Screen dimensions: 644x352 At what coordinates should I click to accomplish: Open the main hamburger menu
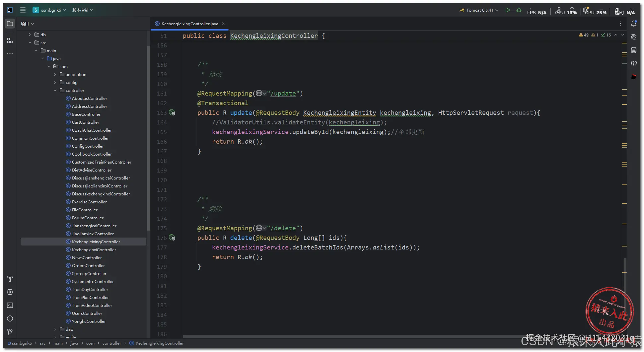point(23,10)
